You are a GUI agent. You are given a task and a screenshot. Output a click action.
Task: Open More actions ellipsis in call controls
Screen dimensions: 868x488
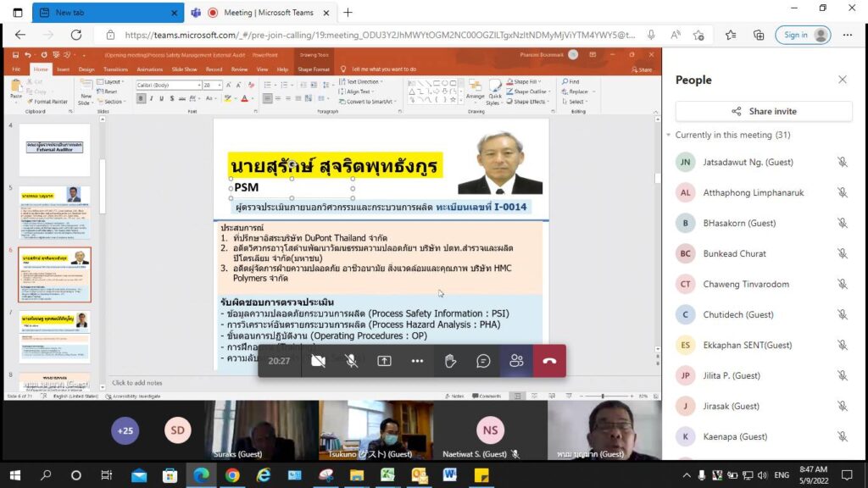(x=417, y=361)
